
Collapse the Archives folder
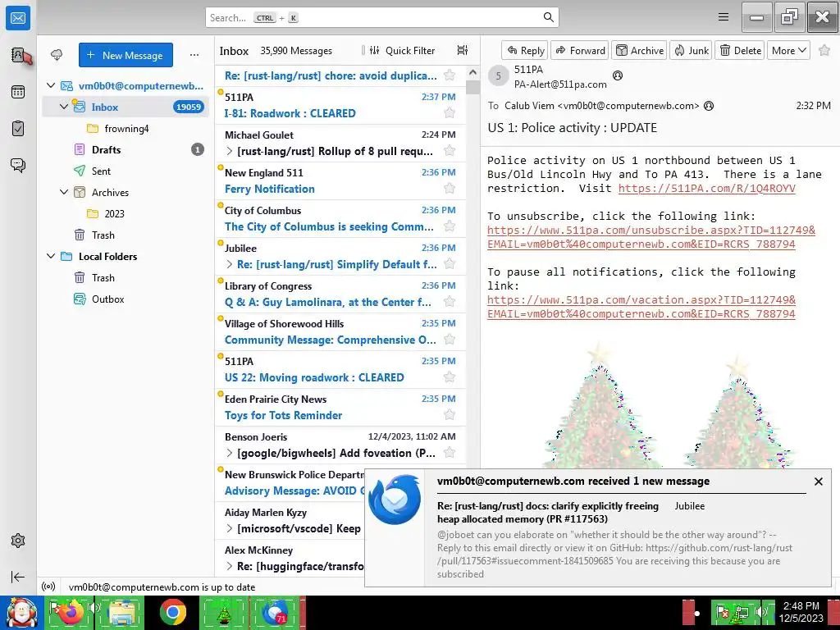(64, 192)
